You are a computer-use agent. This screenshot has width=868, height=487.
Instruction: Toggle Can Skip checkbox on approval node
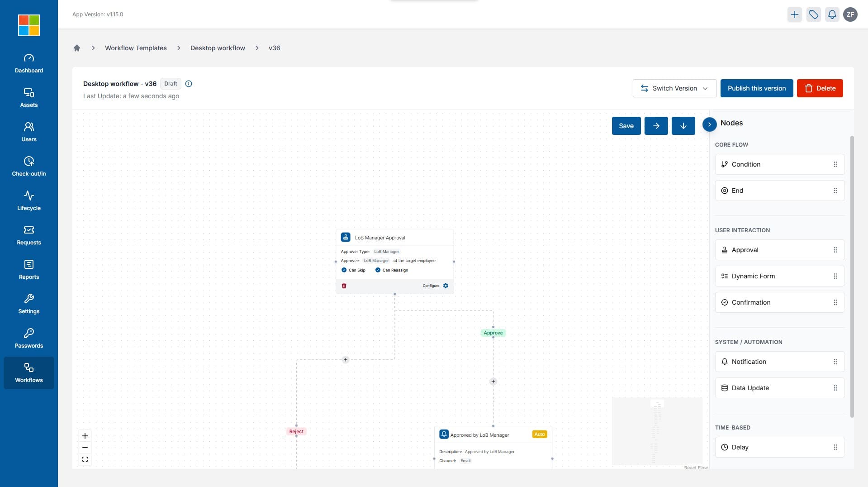344,270
